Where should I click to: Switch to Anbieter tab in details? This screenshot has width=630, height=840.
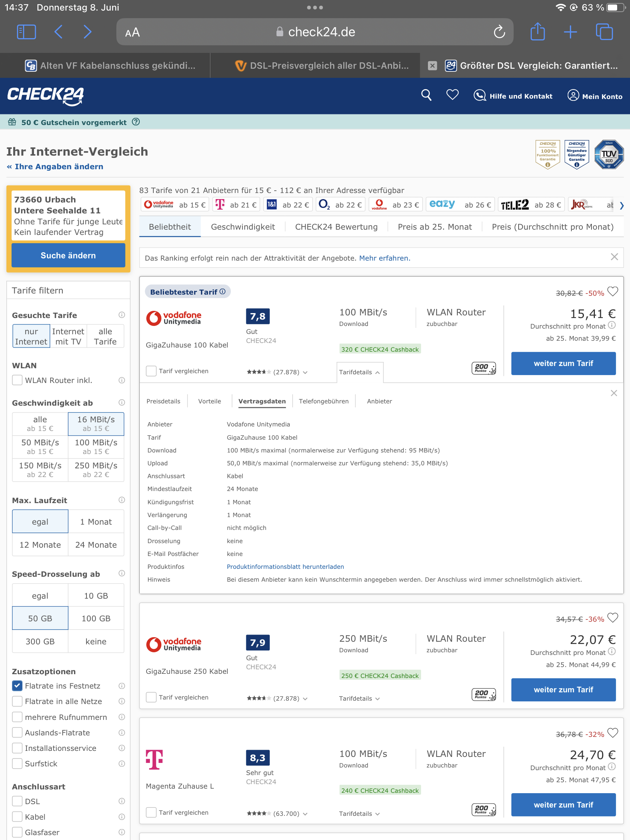pyautogui.click(x=379, y=401)
